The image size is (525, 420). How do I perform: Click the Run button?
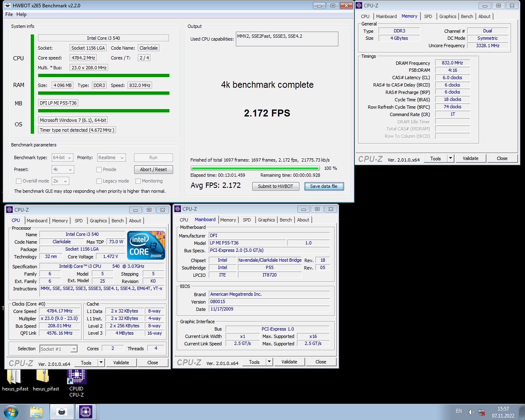pyautogui.click(x=153, y=157)
